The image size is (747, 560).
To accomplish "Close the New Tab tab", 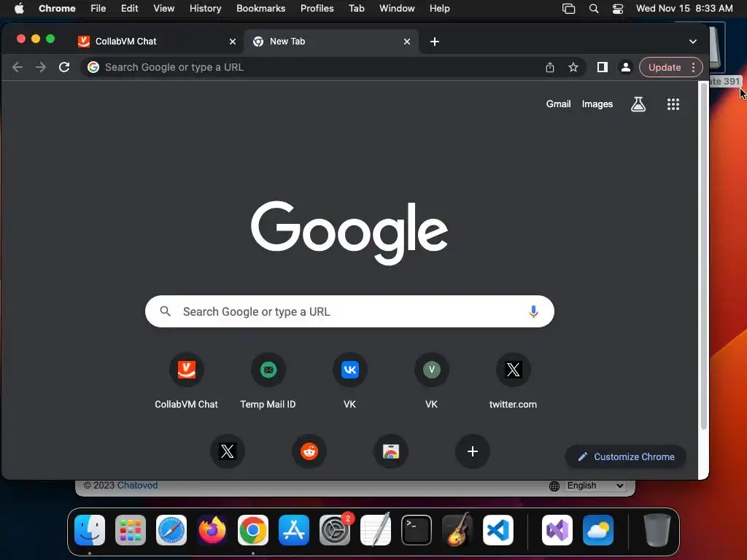I will point(407,42).
